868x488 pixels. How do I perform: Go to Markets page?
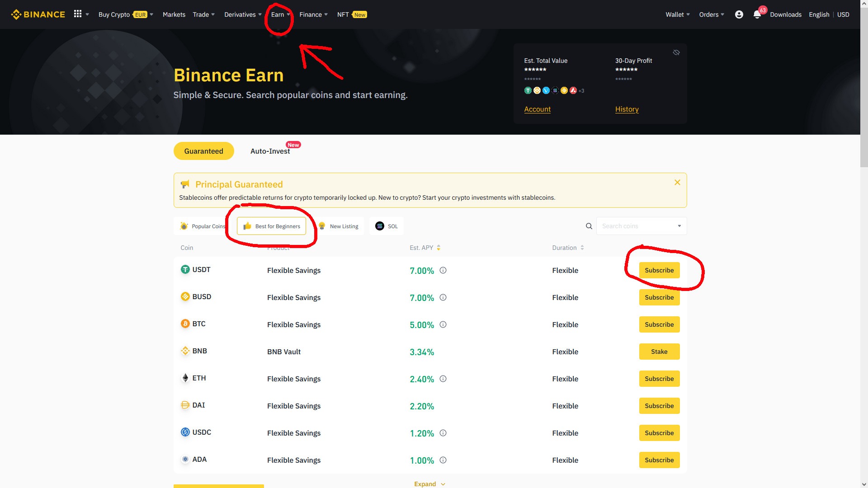click(x=174, y=14)
